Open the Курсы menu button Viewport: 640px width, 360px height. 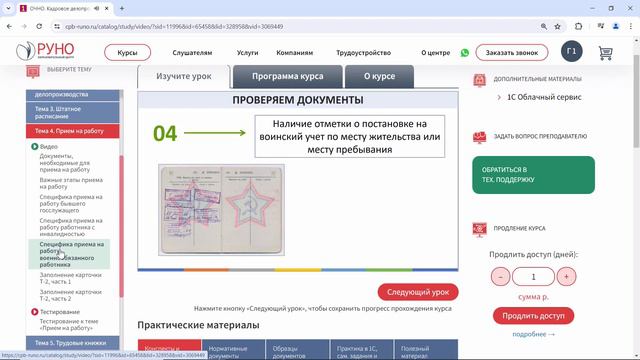(x=127, y=53)
